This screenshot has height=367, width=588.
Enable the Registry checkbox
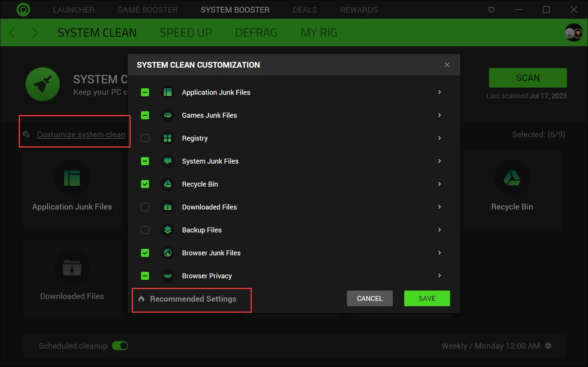[x=145, y=138]
